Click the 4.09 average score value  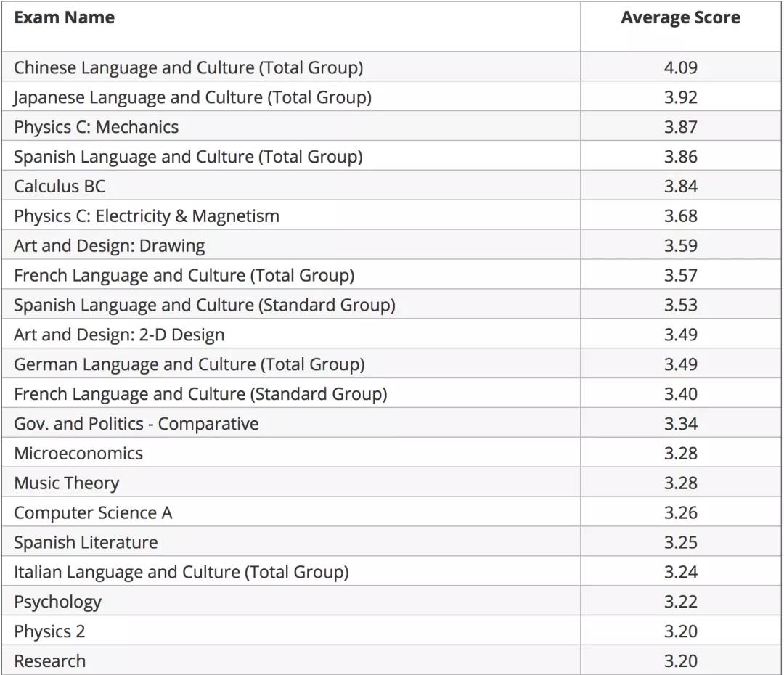[680, 67]
